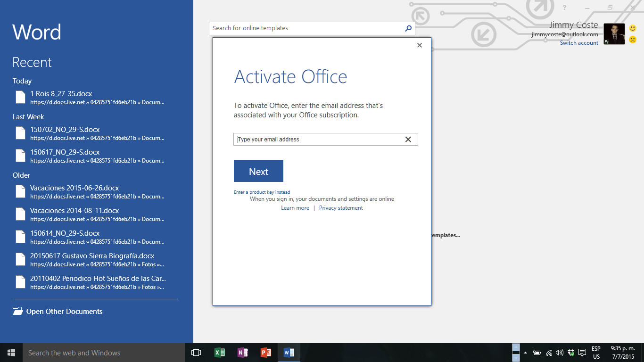Click the volume speaker tray icon

tap(560, 353)
